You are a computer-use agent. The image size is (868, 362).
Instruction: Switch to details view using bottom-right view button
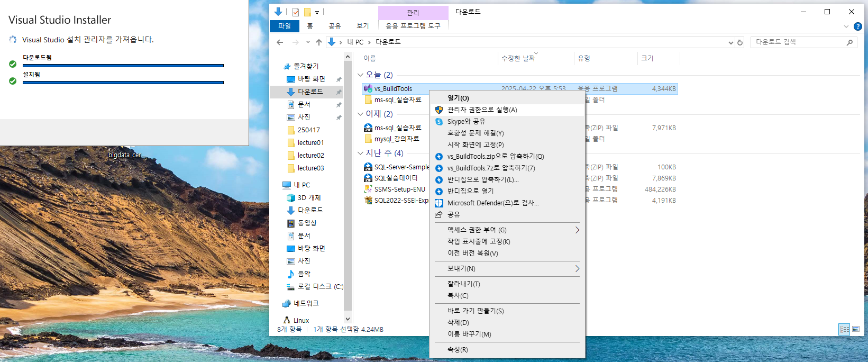click(x=844, y=329)
